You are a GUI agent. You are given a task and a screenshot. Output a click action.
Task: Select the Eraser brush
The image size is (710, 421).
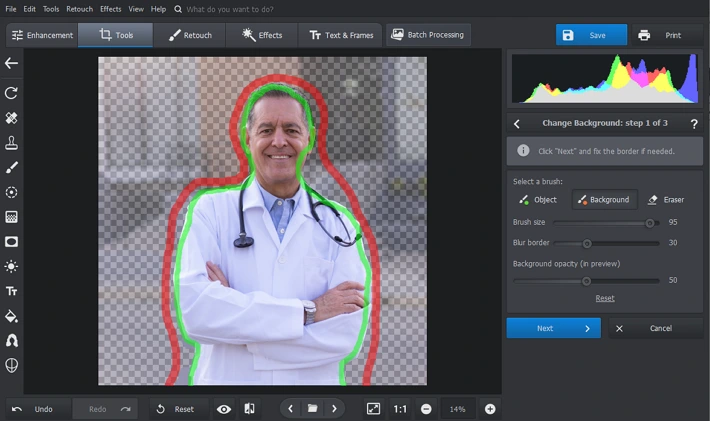point(666,200)
